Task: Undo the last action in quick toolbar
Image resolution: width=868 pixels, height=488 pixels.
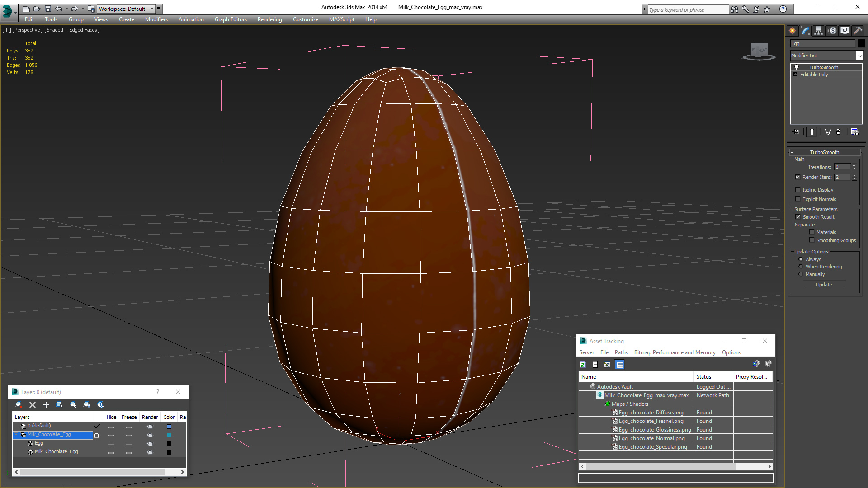Action: click(58, 9)
